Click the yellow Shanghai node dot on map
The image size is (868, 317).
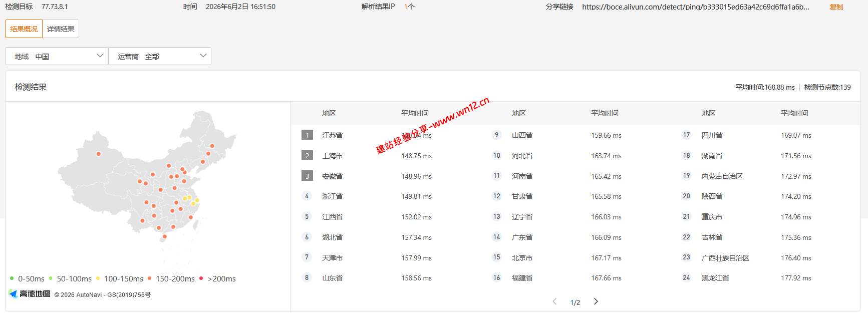[197, 200]
